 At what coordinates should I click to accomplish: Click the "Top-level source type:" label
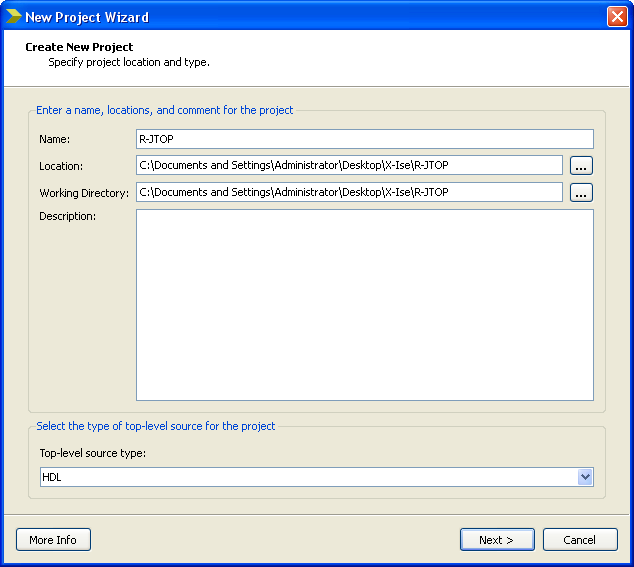(93, 453)
